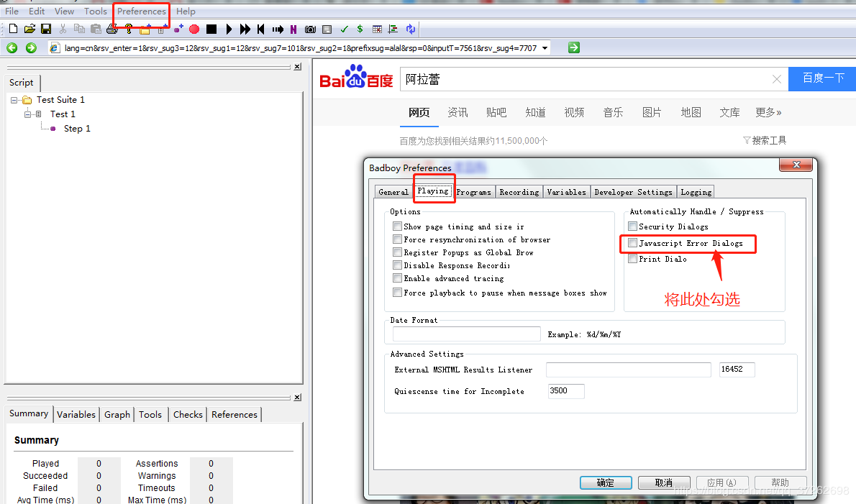Viewport: 856px width, 504px height.
Task: Capture a screenshot with the camera icon
Action: [x=310, y=29]
